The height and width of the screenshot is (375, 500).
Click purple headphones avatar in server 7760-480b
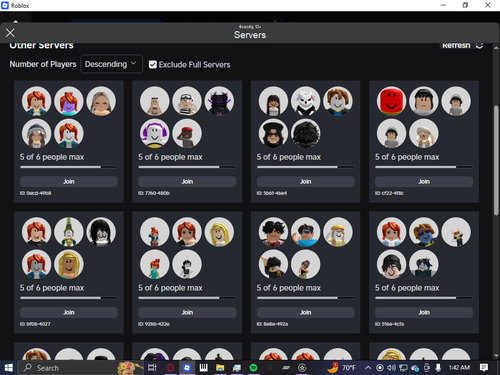click(x=155, y=133)
